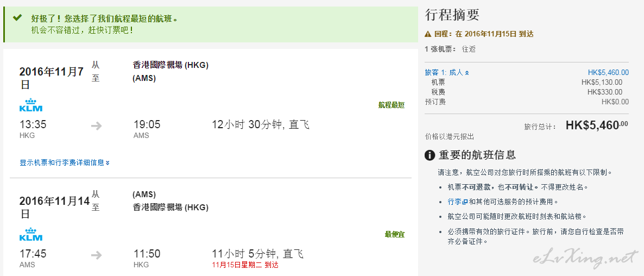644x276 pixels.
Task: Click the 2016年11月7日 outbound date heading
Action: (x=52, y=78)
